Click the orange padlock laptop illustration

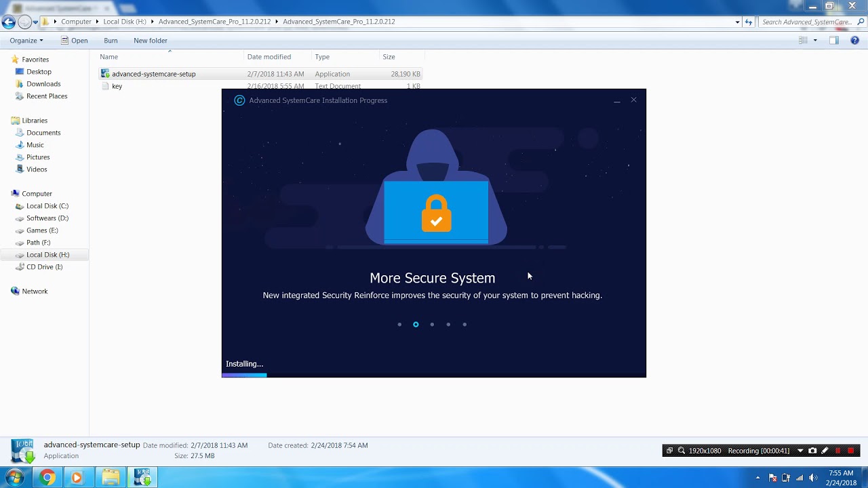(436, 212)
